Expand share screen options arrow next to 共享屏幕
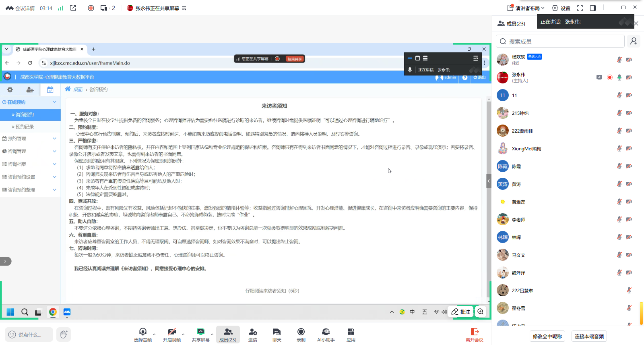 click(212, 334)
